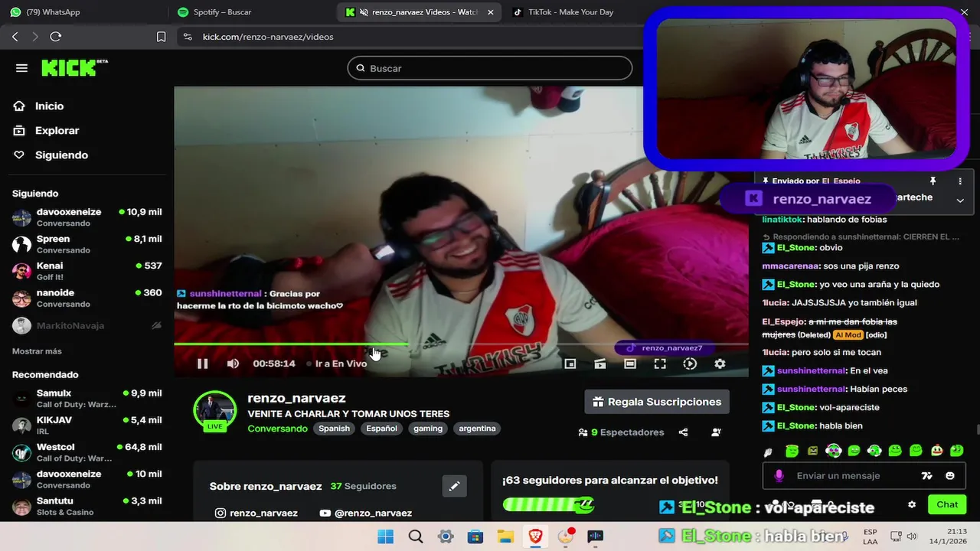Go back in browser history

(15, 37)
